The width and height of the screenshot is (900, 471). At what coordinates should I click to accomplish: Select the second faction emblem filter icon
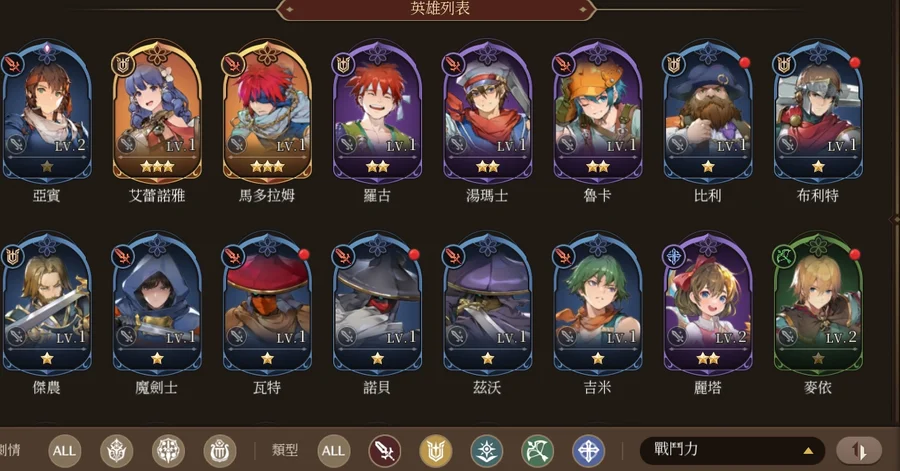(168, 451)
